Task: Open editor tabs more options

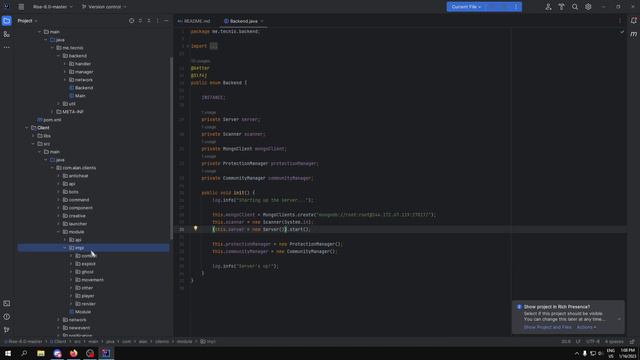Action: pyautogui.click(x=620, y=21)
